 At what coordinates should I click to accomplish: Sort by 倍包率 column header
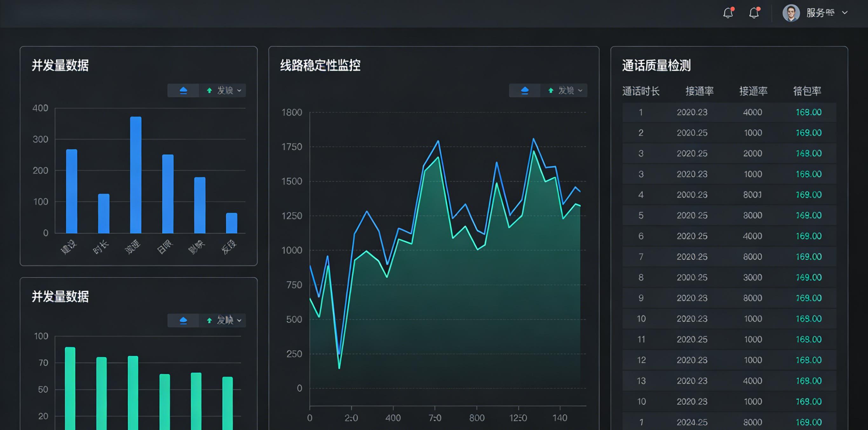coord(807,91)
